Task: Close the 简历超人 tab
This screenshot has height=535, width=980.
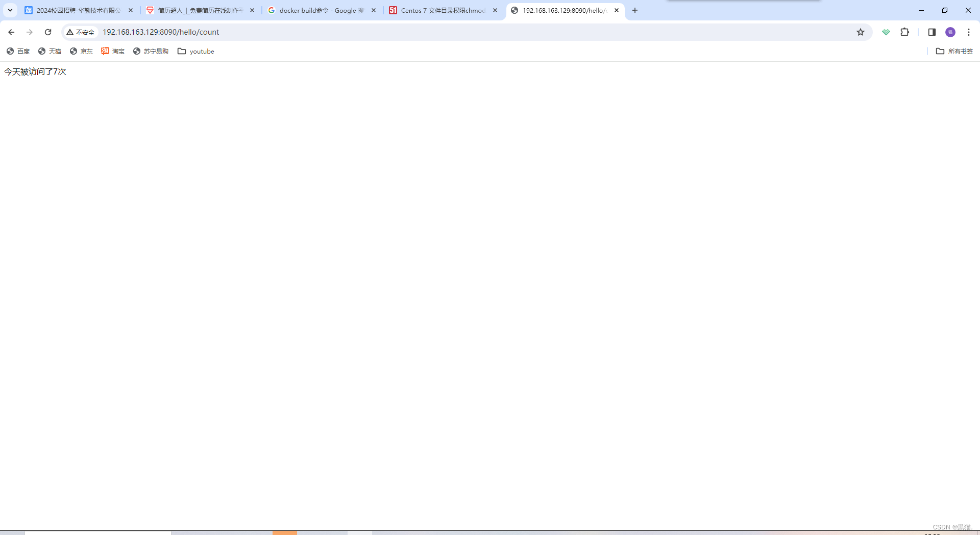Action: point(252,10)
